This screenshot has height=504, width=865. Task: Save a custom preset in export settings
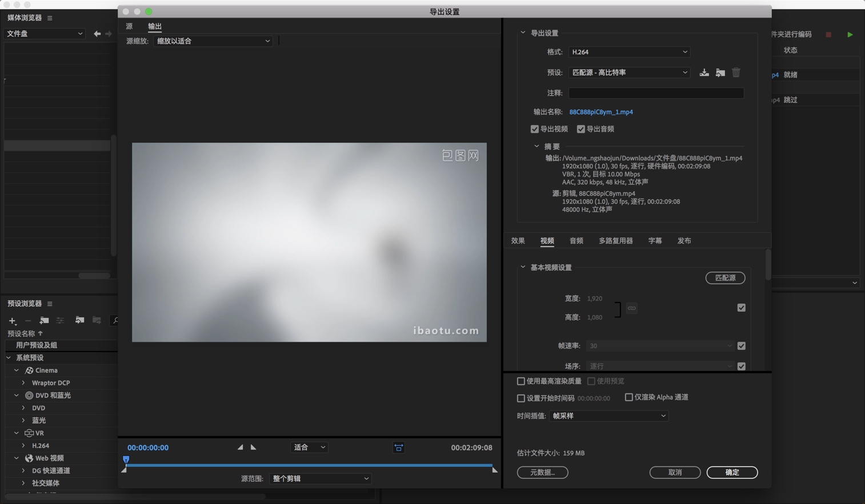coord(703,72)
